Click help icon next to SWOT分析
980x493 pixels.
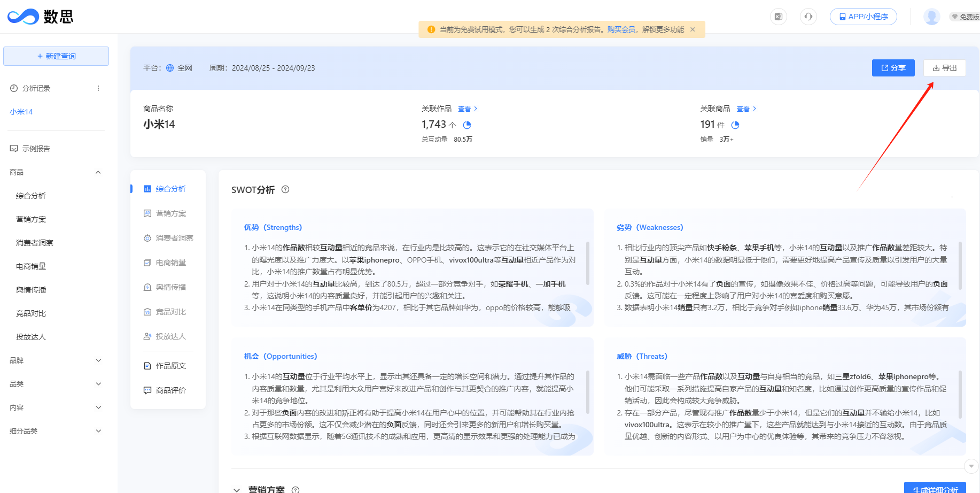[x=285, y=189]
